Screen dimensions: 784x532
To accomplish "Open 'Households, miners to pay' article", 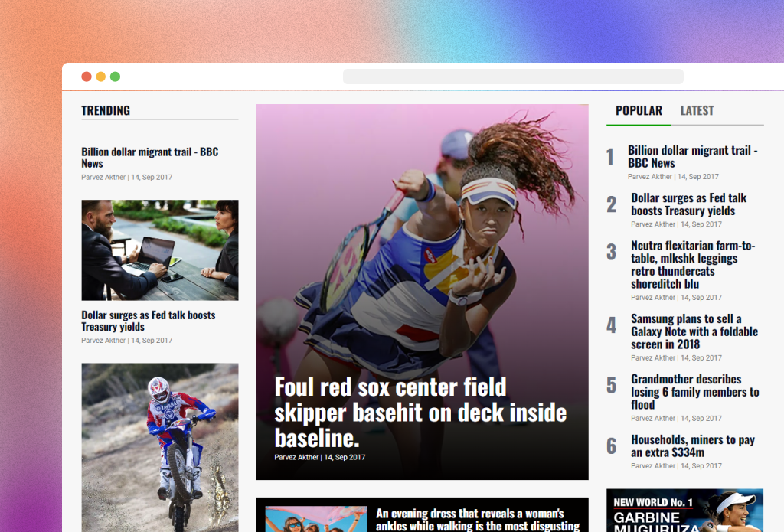I will tap(692, 446).
